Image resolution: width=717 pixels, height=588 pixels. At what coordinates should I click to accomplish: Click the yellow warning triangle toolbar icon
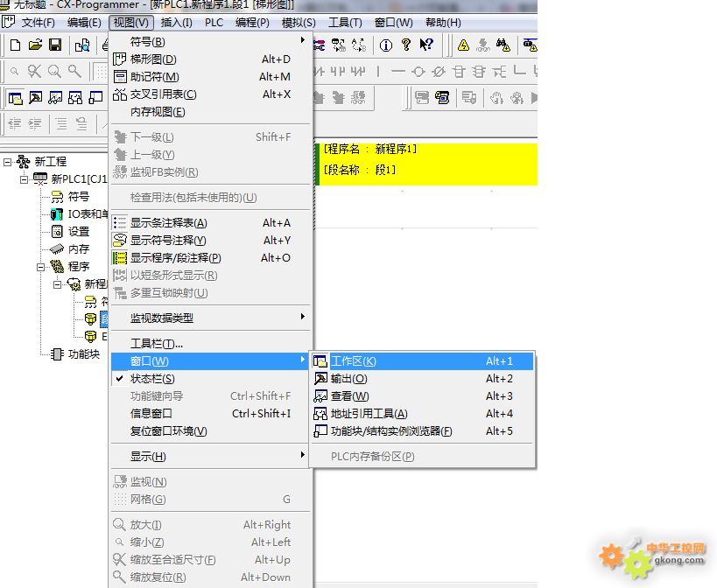463,45
